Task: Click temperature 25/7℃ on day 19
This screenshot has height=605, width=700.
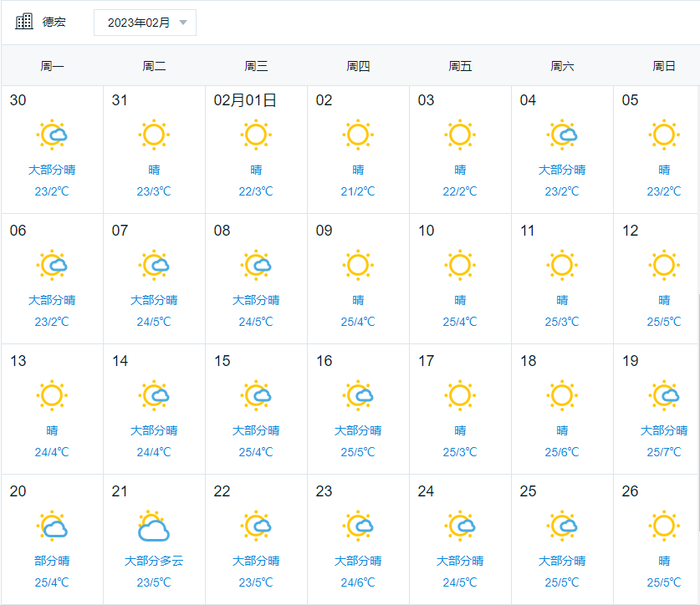Action: tap(664, 452)
